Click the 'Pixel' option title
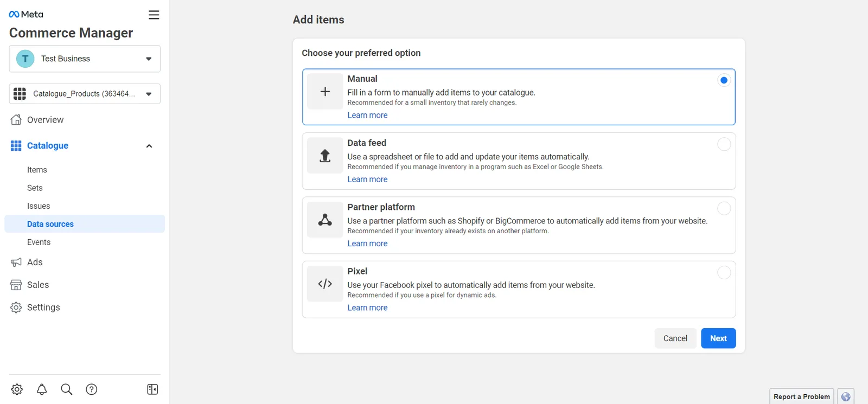Viewport: 868px width, 404px height. point(358,271)
